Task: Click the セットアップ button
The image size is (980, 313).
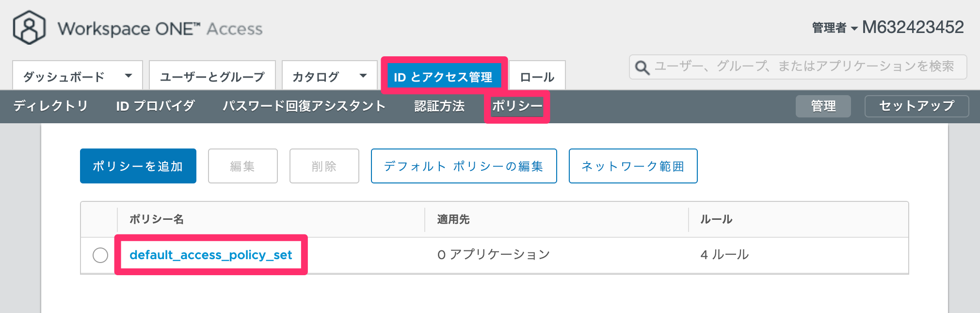Action: 917,106
